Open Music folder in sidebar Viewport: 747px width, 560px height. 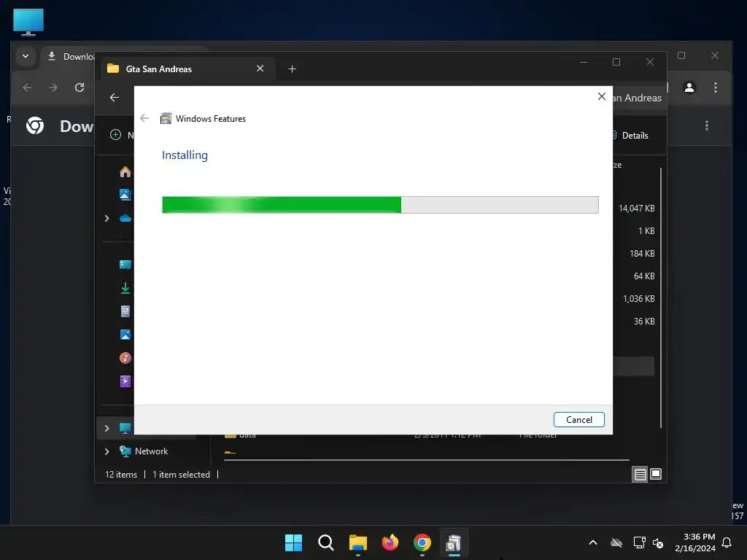(125, 358)
